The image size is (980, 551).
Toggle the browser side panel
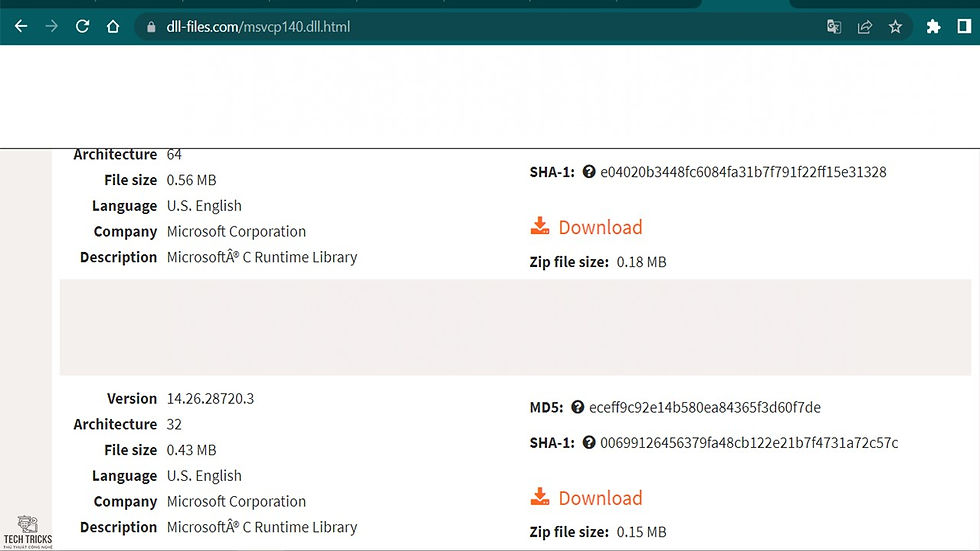tap(964, 26)
